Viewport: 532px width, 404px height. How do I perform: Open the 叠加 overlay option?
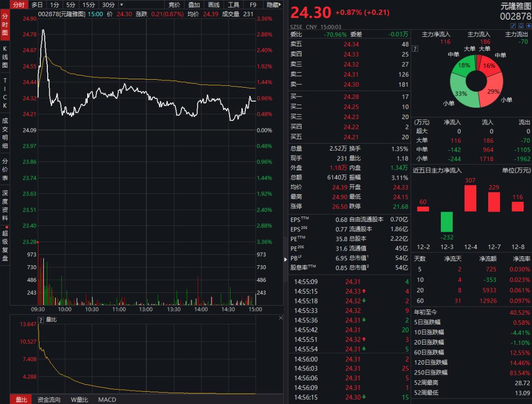tap(194, 5)
